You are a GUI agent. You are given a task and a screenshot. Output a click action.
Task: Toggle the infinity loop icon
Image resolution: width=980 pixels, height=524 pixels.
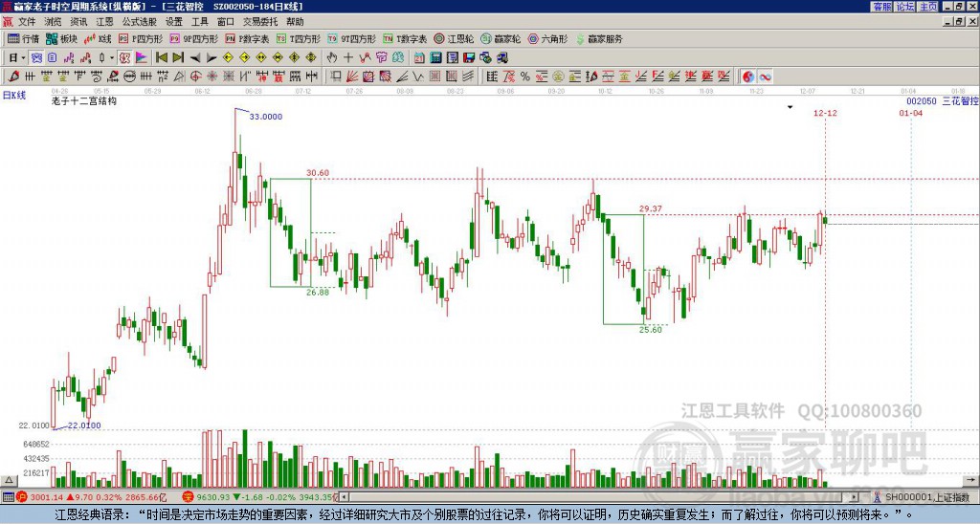(x=765, y=76)
